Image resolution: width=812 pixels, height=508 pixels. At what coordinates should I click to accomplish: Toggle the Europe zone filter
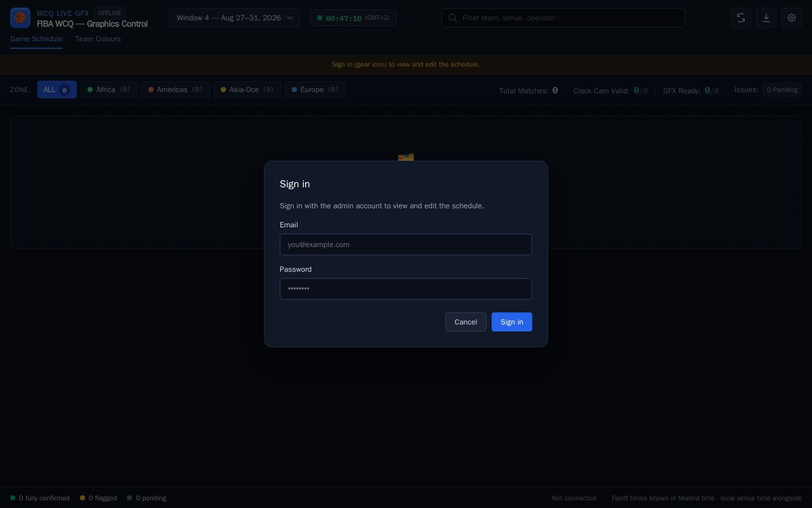[x=315, y=90]
